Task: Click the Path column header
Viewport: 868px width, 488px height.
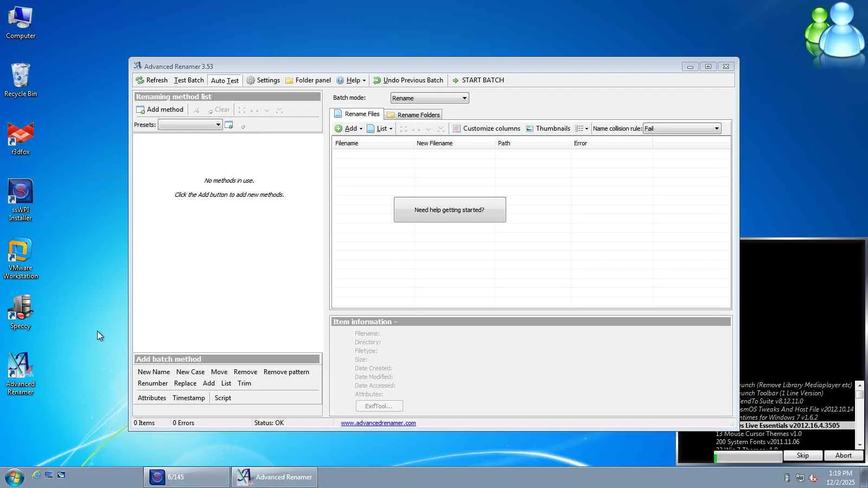Action: click(533, 143)
